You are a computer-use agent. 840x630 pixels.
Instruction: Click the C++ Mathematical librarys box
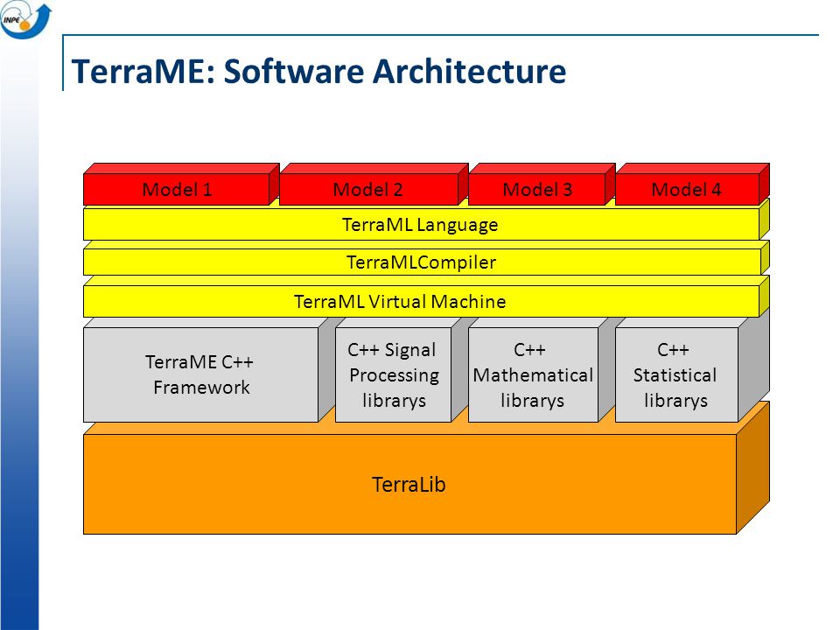pos(533,374)
